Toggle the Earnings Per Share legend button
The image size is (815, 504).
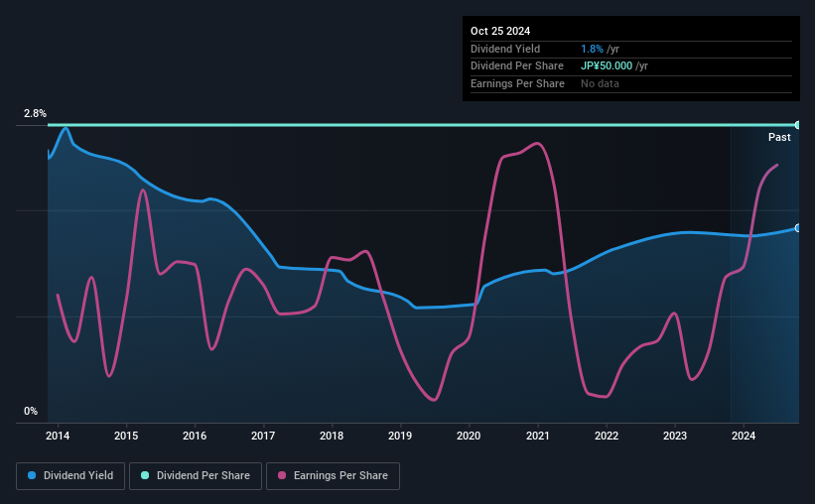[333, 476]
